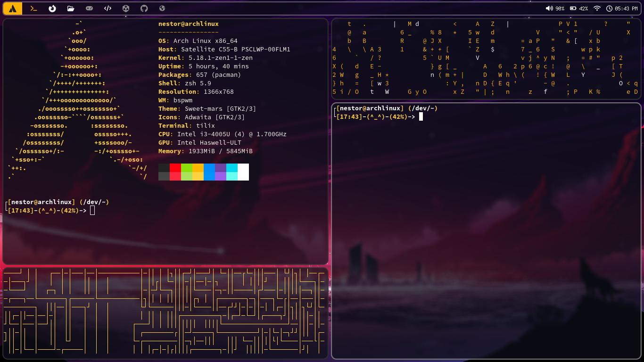Image resolution: width=644 pixels, height=362 pixels.
Task: Click the nestor@archlinux hostname text
Action: pos(188,24)
